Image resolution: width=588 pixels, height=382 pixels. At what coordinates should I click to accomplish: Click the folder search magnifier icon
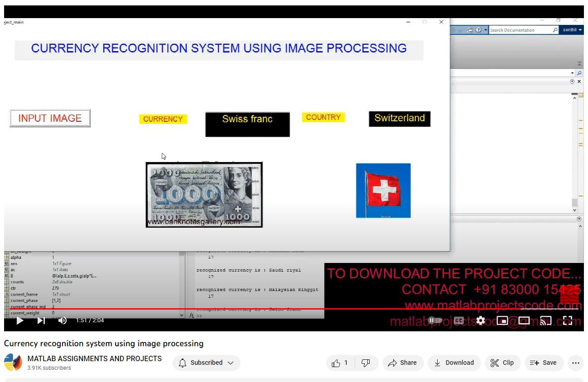click(579, 73)
